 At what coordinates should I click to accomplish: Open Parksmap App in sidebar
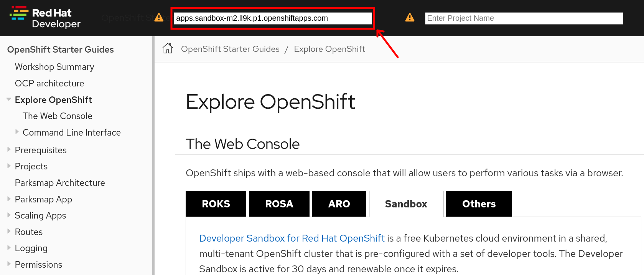[x=43, y=199]
